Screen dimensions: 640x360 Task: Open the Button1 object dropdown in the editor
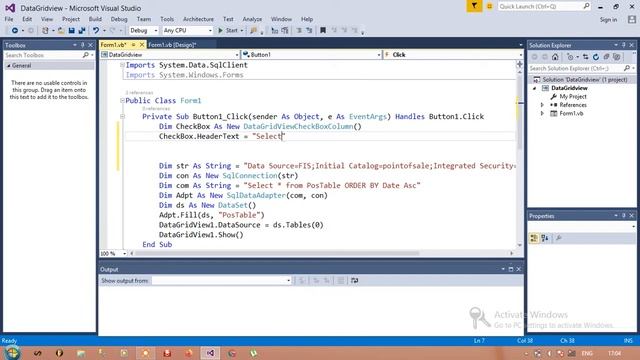tap(311, 55)
